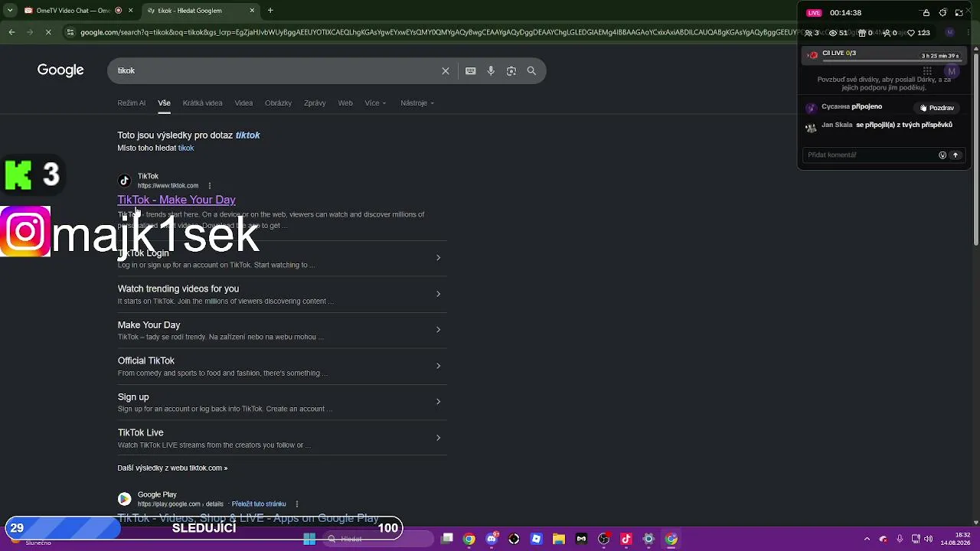Switch to the Zprávy tab
The width and height of the screenshot is (980, 551).
coord(315,103)
